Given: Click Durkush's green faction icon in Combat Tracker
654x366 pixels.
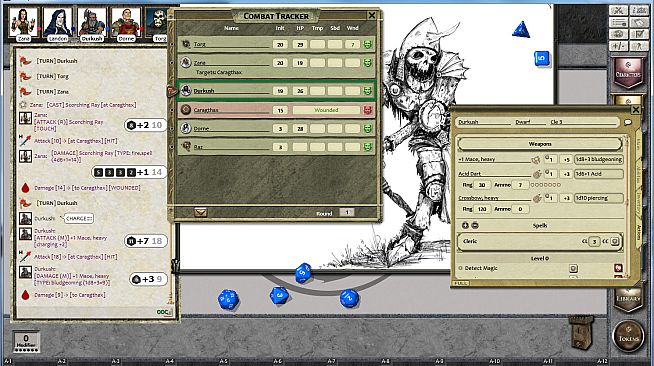Looking at the screenshot, I should [367, 90].
